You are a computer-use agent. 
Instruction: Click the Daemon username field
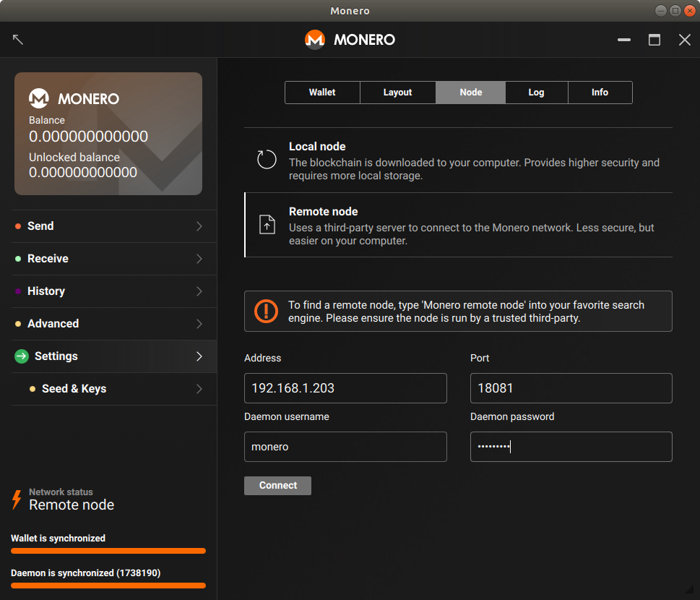coord(345,447)
